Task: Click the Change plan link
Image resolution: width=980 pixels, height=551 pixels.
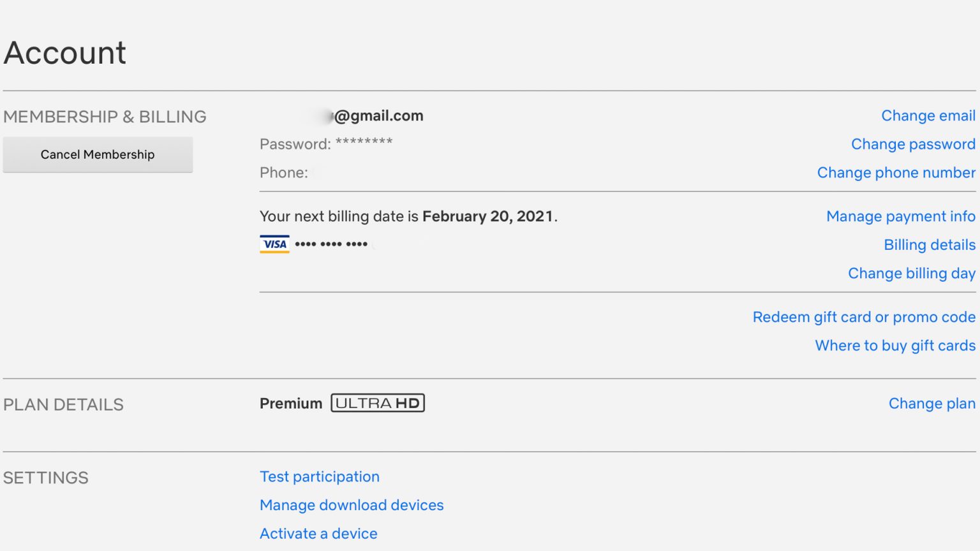Action: [x=932, y=404]
